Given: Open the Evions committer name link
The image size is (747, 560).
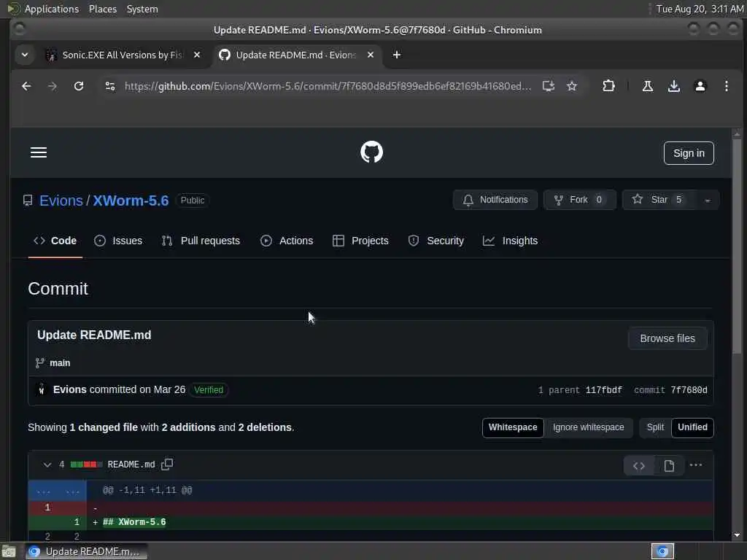Looking at the screenshot, I should point(69,389).
